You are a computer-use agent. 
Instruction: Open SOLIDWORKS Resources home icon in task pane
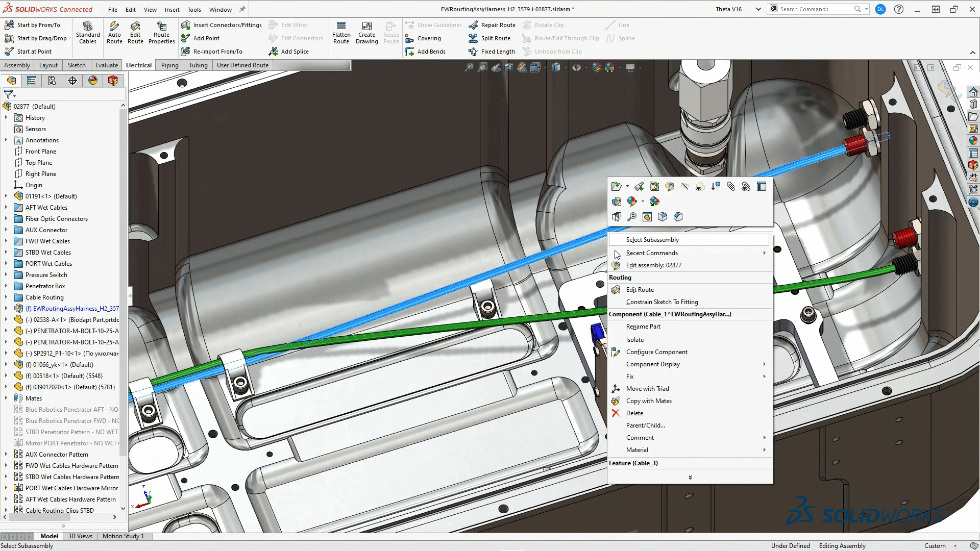(x=973, y=92)
